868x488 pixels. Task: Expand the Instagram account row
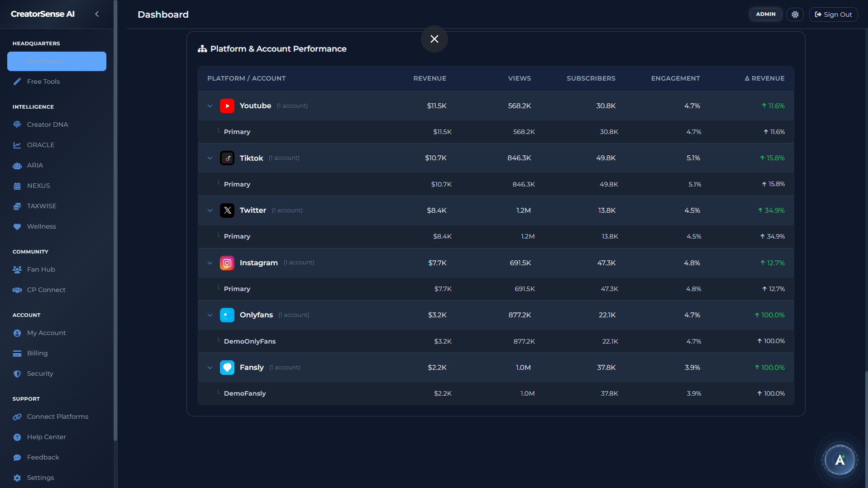210,263
